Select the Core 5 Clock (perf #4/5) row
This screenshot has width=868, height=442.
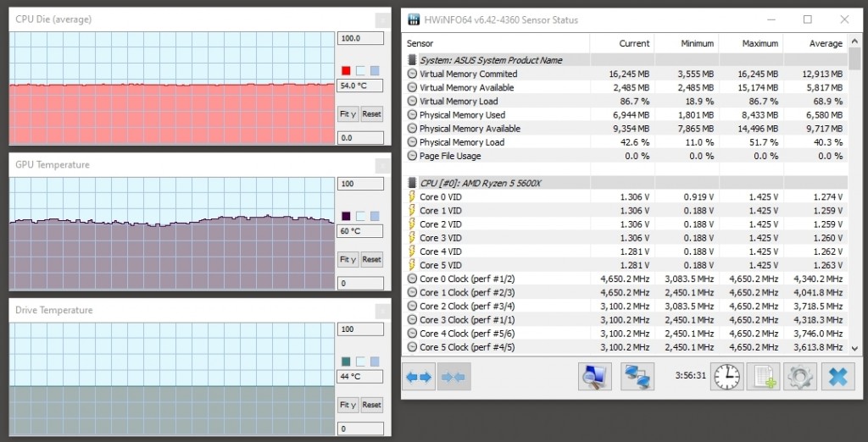(x=625, y=347)
